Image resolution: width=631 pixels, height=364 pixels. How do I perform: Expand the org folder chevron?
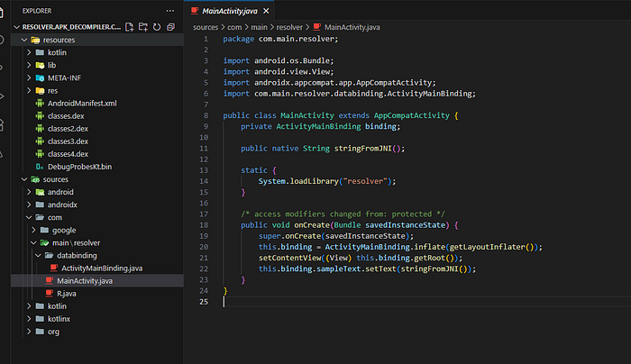tap(29, 332)
